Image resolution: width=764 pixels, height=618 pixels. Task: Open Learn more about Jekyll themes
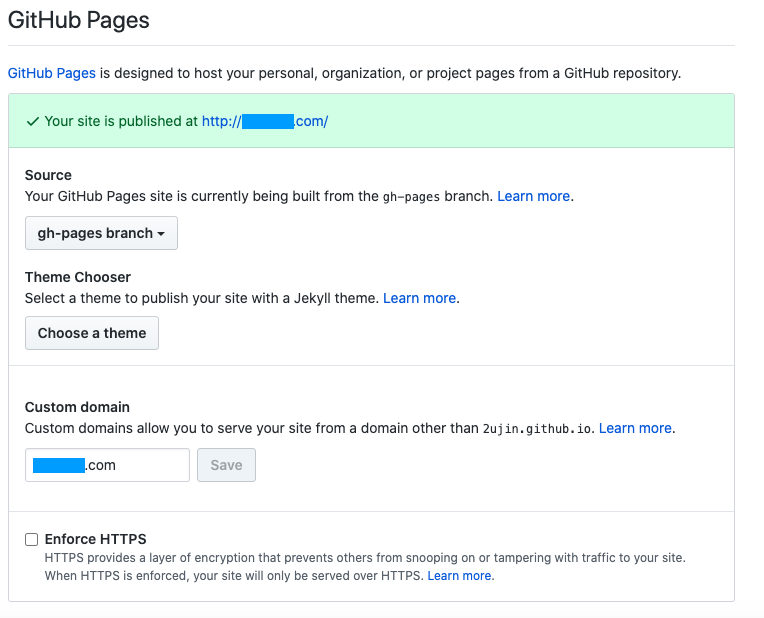point(420,298)
